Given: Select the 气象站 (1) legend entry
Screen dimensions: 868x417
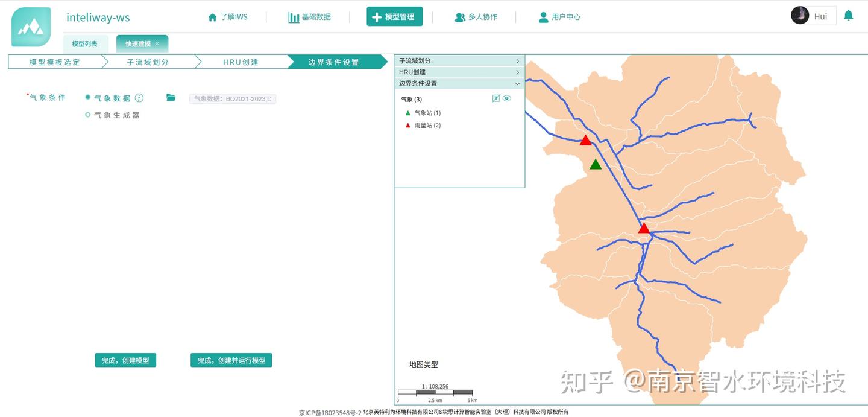Looking at the screenshot, I should tap(423, 113).
